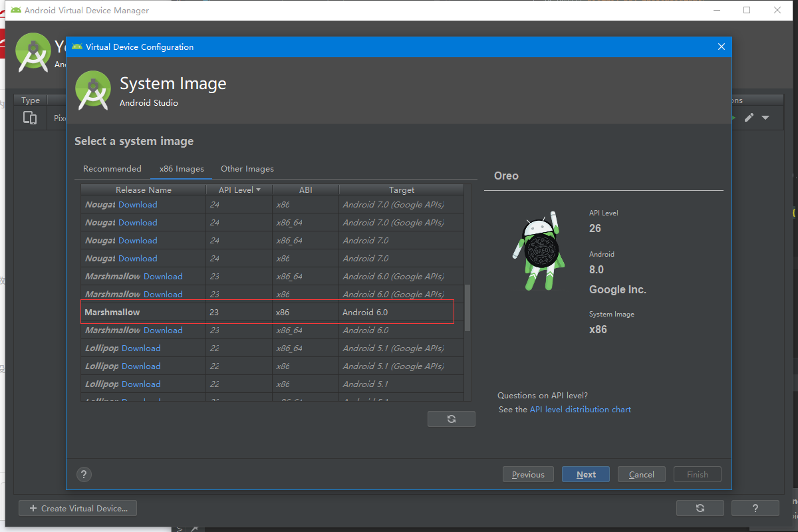
Task: Click the refresh icon at bottom right
Action: (700, 507)
